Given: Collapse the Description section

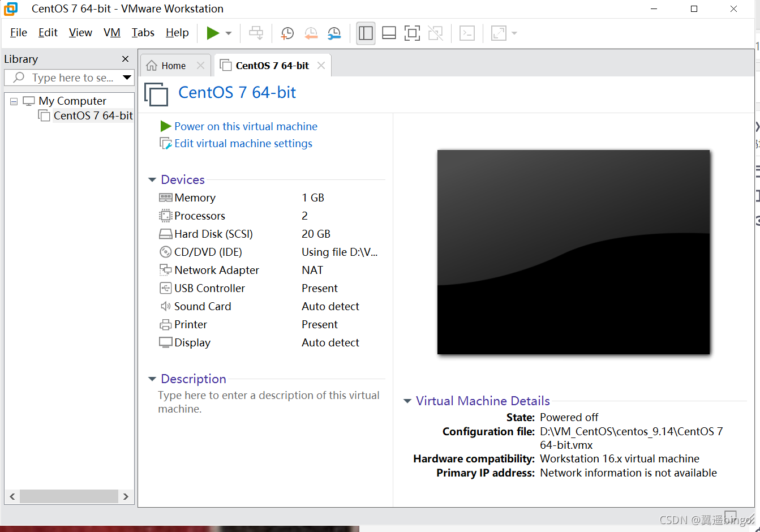Looking at the screenshot, I should tap(152, 379).
